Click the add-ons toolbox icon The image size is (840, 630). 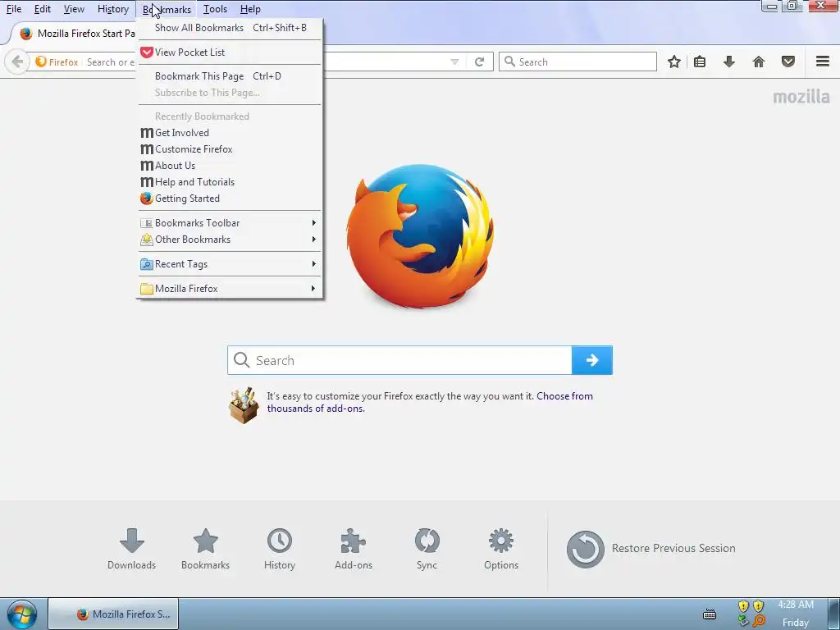pos(244,404)
